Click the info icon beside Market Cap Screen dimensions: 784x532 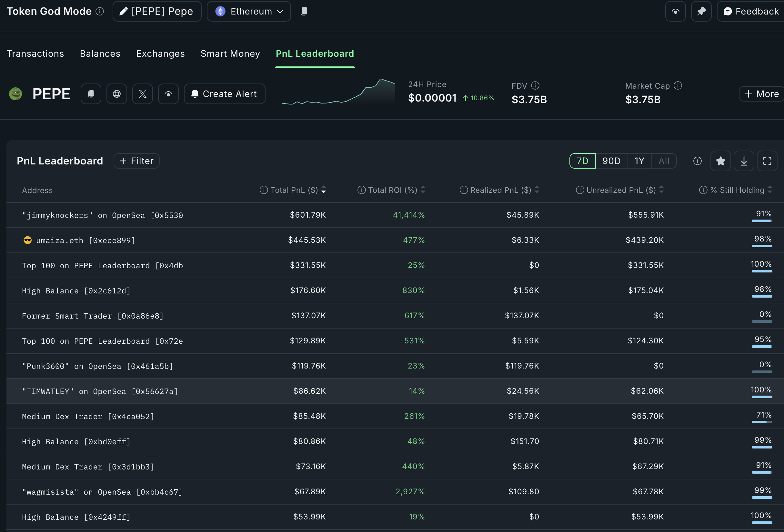pyautogui.click(x=678, y=86)
